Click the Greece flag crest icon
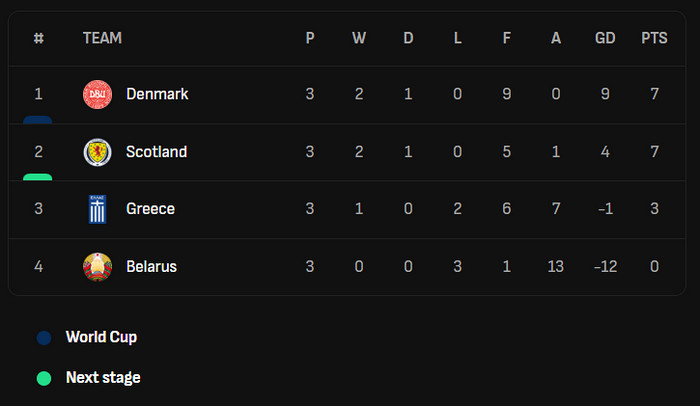Viewport: 700px width, 406px height. pos(97,209)
